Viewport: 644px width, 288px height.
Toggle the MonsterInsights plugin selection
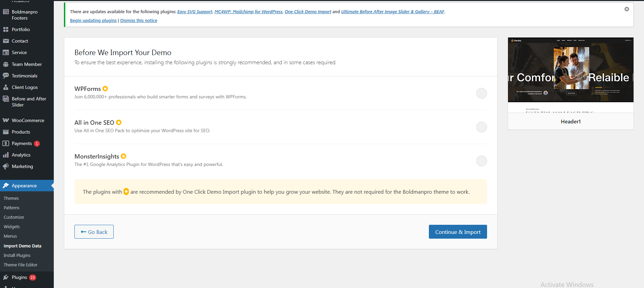click(x=482, y=161)
